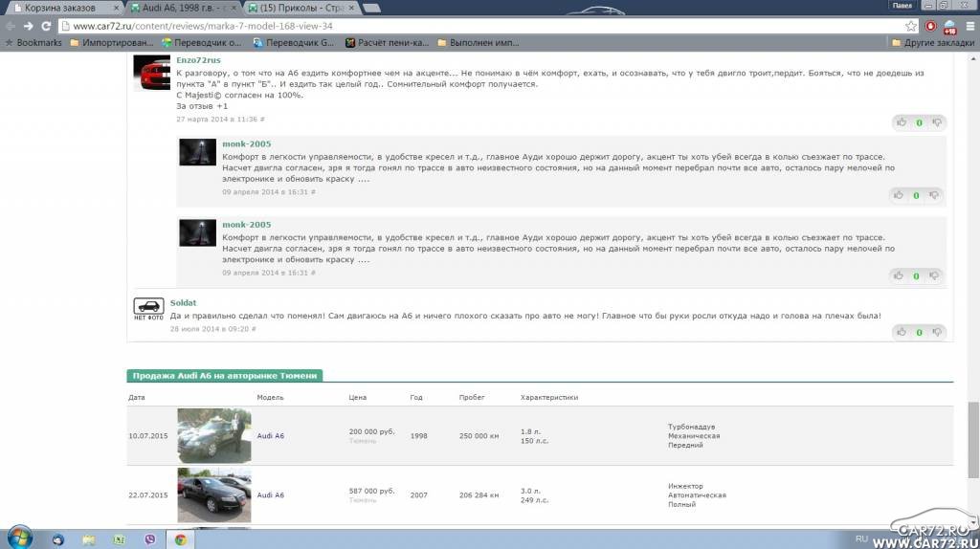The image size is (980, 549).
Task: Switch to Корзина заказов tab
Action: [60, 8]
